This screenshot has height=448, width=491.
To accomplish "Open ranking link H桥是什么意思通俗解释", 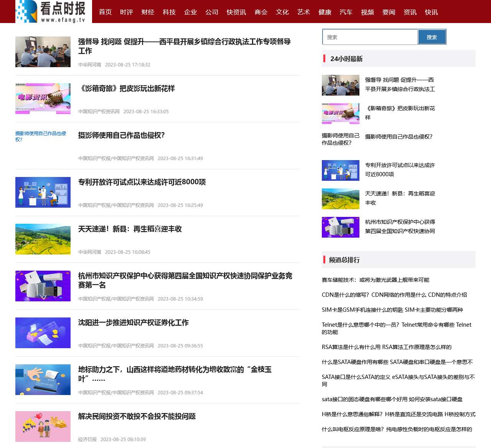I will (x=399, y=414).
